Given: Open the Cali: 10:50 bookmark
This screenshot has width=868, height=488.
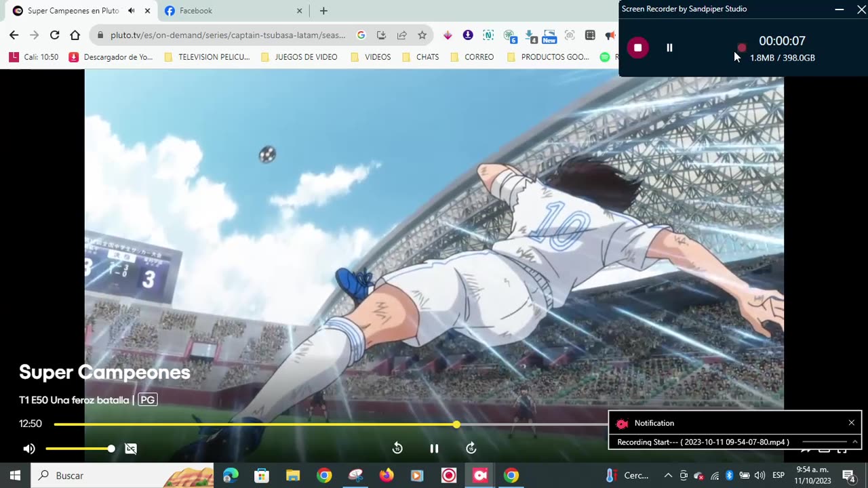Looking at the screenshot, I should pos(34,57).
